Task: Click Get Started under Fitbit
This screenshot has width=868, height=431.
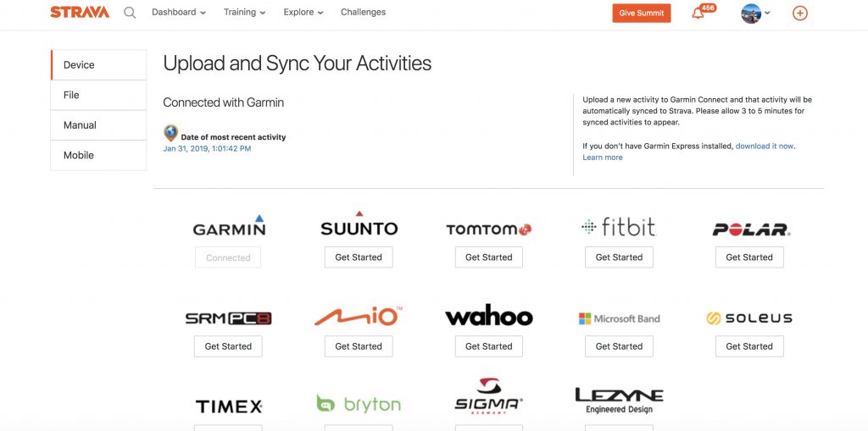Action: (619, 257)
